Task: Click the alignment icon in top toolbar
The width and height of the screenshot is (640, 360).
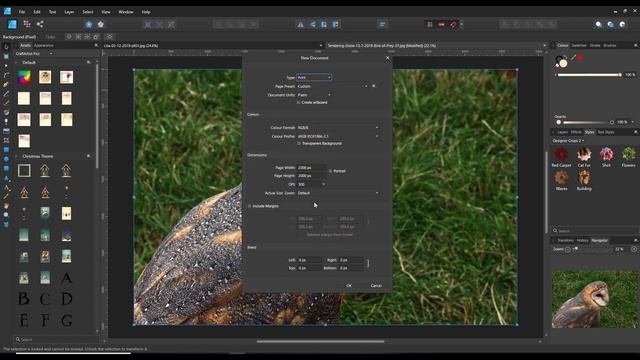Action: click(382, 24)
